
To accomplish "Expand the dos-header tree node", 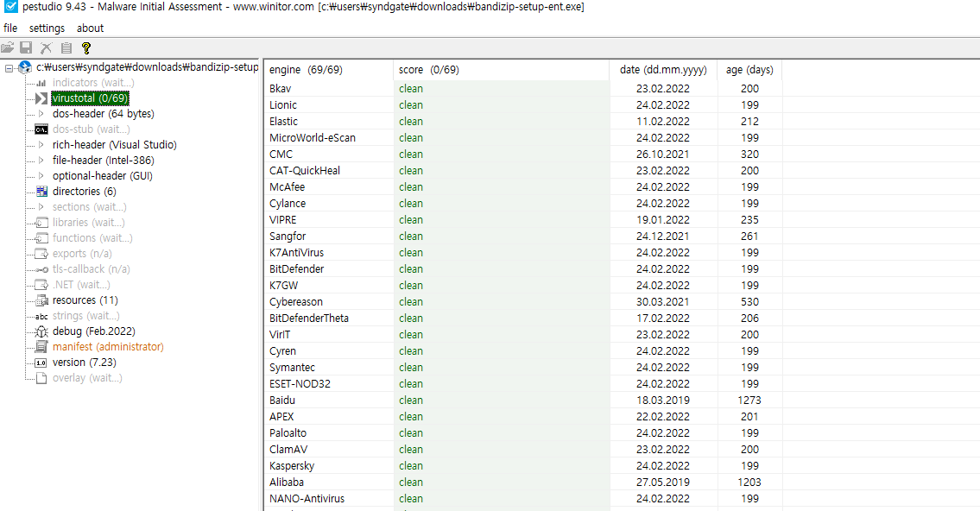I will (41, 114).
